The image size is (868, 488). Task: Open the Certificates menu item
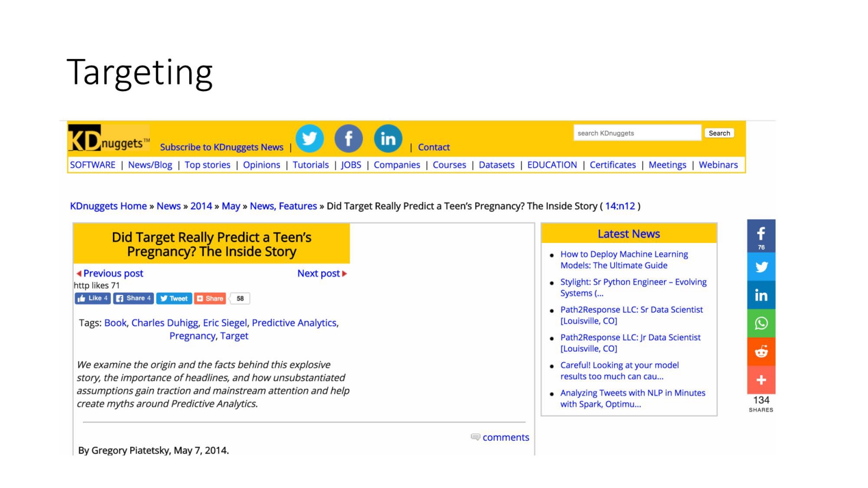613,165
